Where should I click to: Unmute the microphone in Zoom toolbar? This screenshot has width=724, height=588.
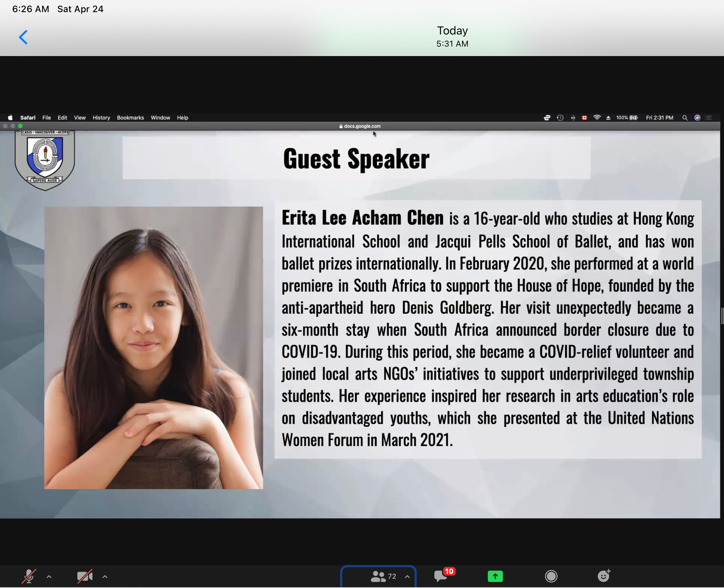pos(29,576)
